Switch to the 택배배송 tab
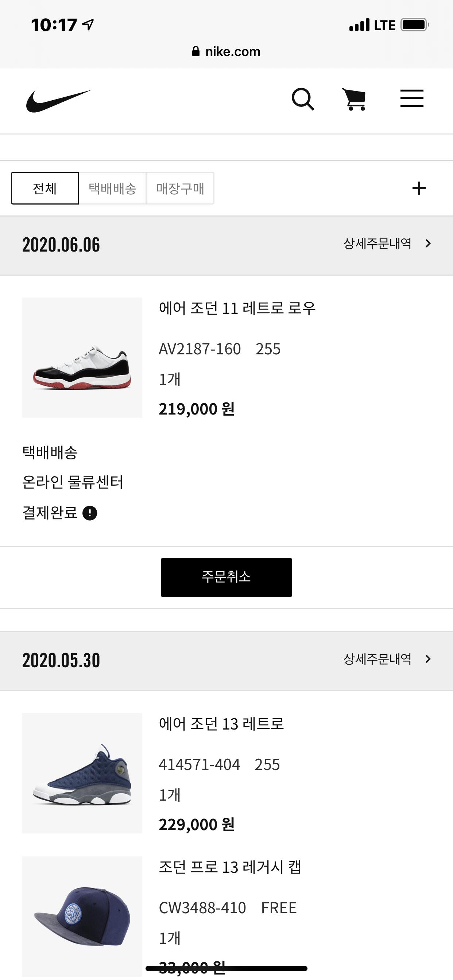Screen dimensions: 453x980 pyautogui.click(x=112, y=188)
